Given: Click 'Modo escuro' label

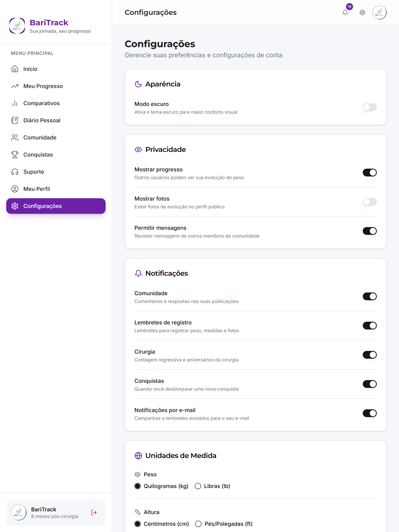Looking at the screenshot, I should click(x=151, y=104).
